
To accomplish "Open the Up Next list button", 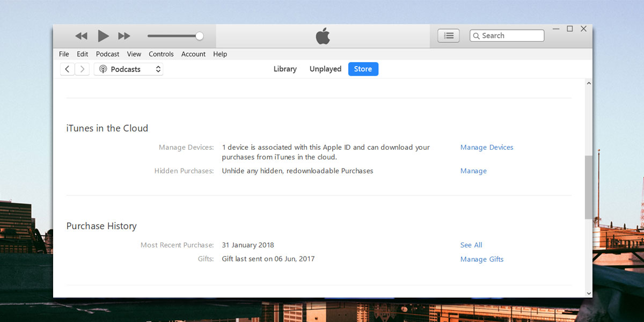I will pos(449,35).
